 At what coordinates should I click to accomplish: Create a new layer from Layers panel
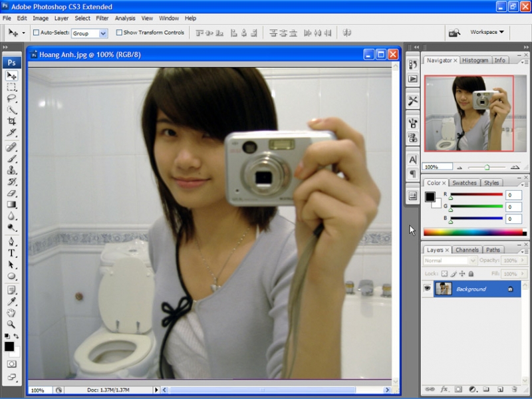point(499,389)
